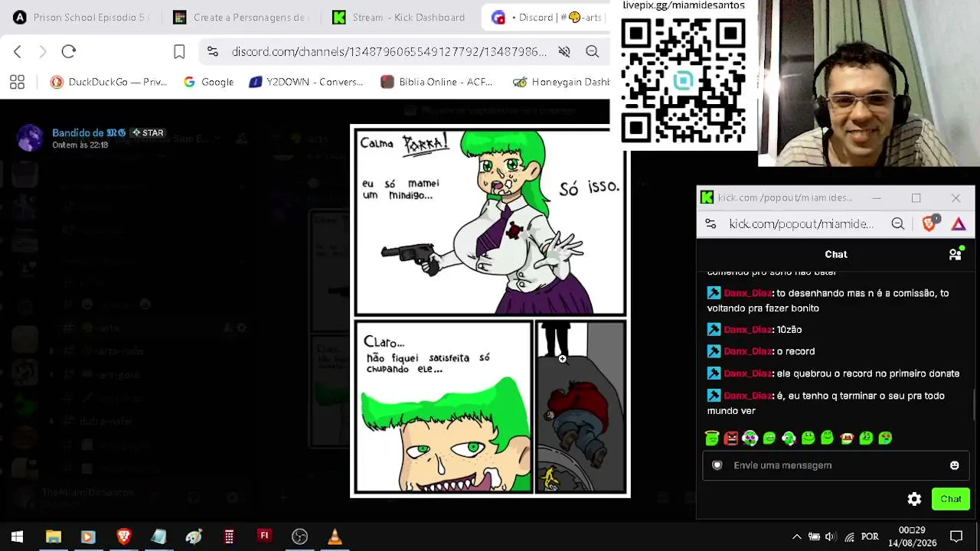The height and width of the screenshot is (551, 980).
Task: Open Brave browser from the taskbar
Action: pyautogui.click(x=123, y=536)
